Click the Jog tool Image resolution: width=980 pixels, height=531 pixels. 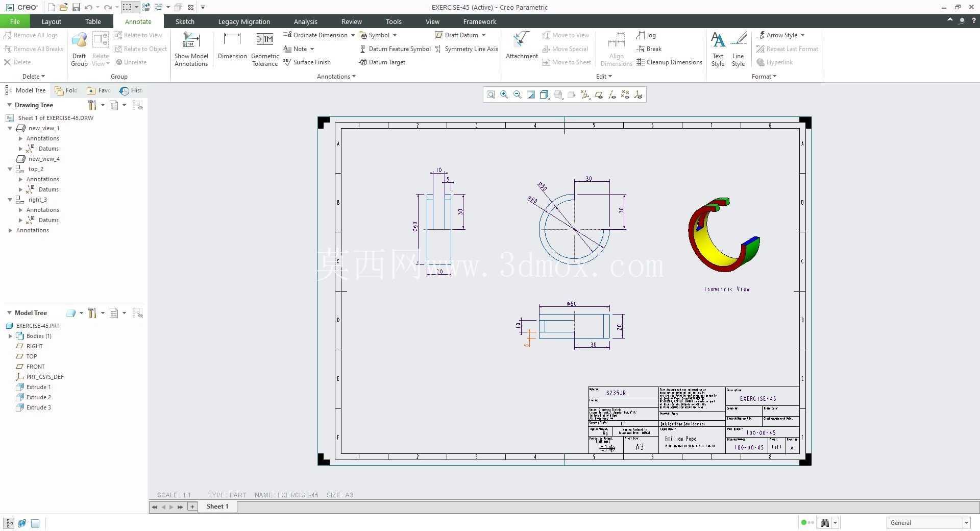[x=646, y=35]
